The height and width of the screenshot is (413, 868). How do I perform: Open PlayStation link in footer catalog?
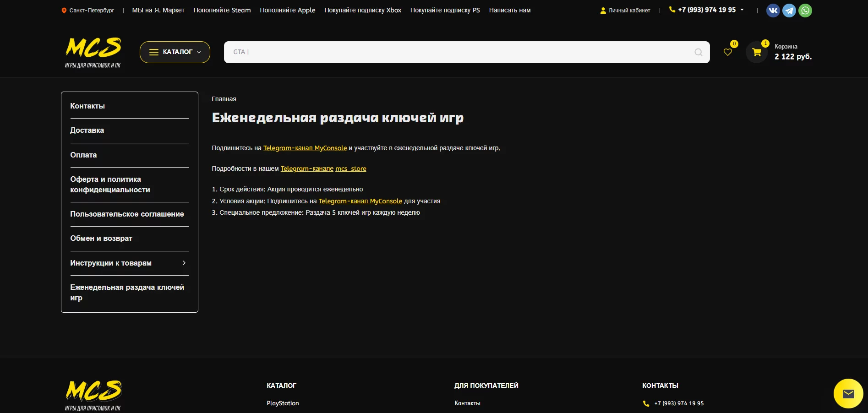tap(283, 403)
